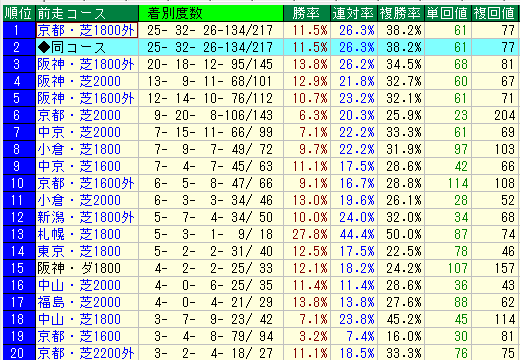The height and width of the screenshot is (360, 520).
Task: Click rank number 20 cell
Action: (19, 353)
